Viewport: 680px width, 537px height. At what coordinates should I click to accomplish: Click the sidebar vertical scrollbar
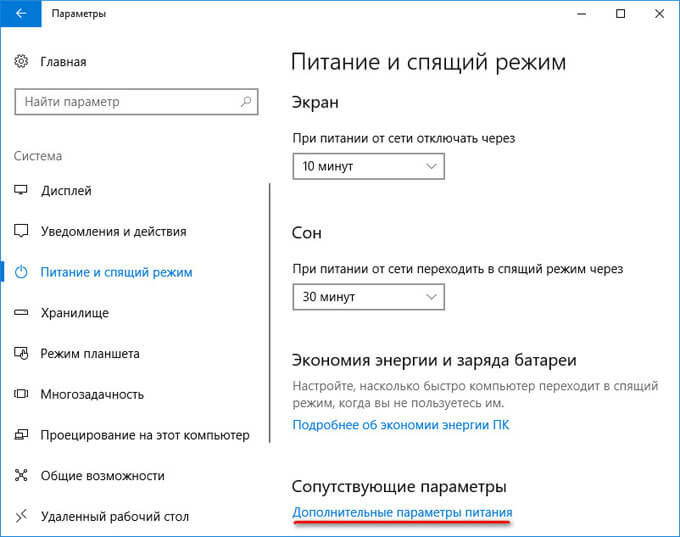pyautogui.click(x=270, y=313)
